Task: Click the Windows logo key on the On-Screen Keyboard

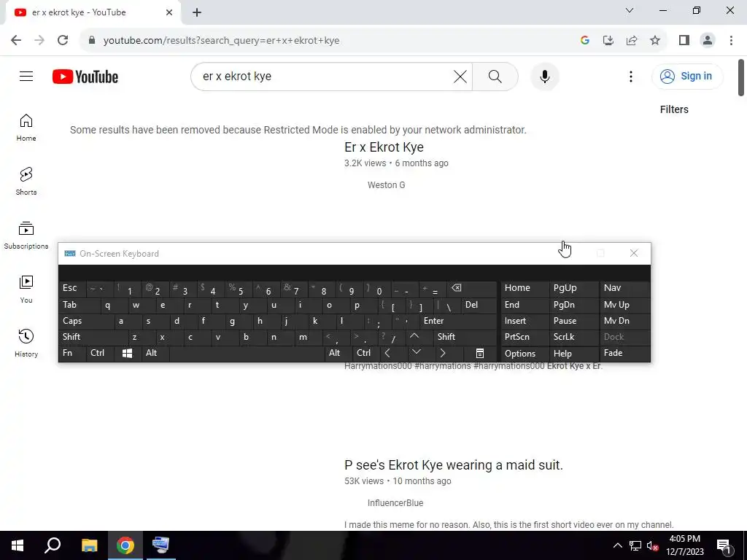Action: coord(127,354)
